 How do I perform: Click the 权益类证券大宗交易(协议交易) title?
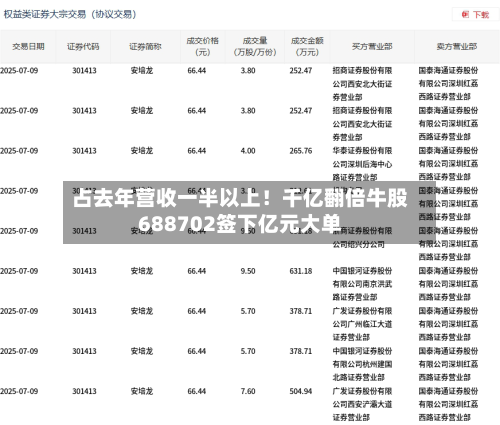[70, 14]
